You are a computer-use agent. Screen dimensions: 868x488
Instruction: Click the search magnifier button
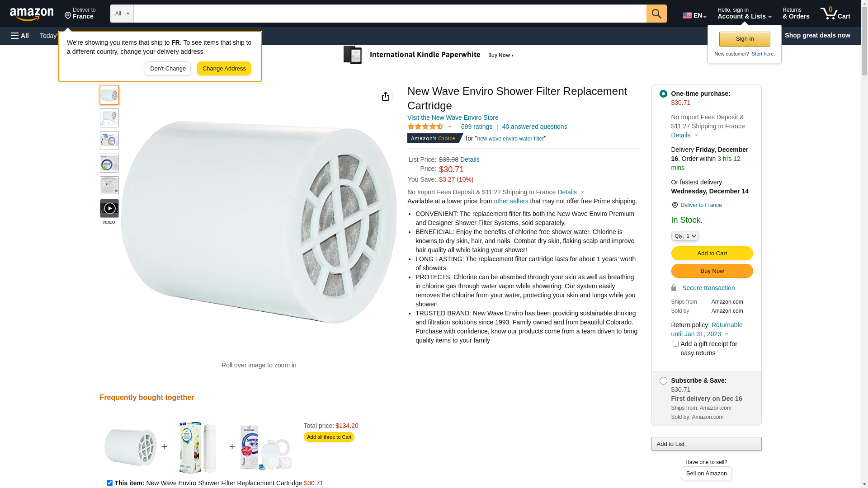656,14
